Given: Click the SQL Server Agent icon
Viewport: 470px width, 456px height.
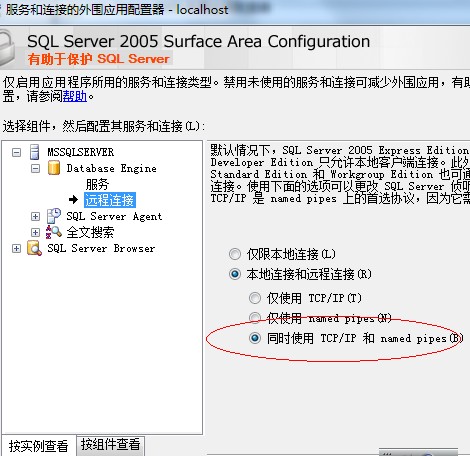Looking at the screenshot, I should point(53,216).
